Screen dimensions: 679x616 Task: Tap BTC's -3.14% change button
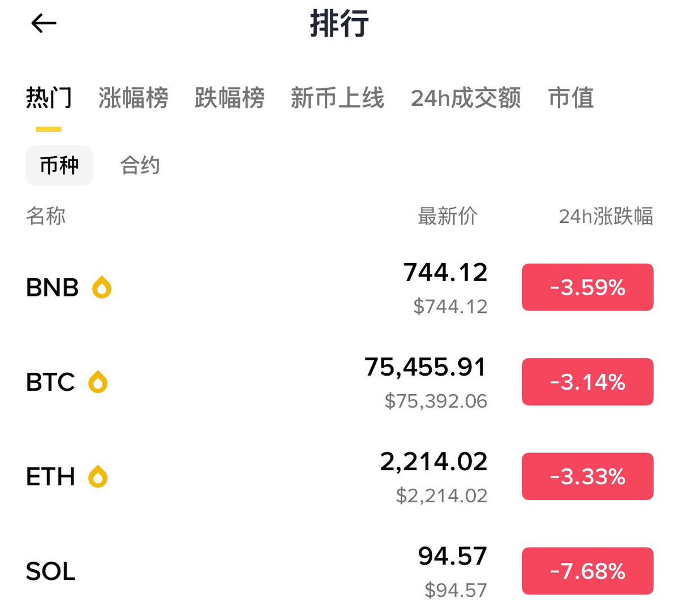587,382
